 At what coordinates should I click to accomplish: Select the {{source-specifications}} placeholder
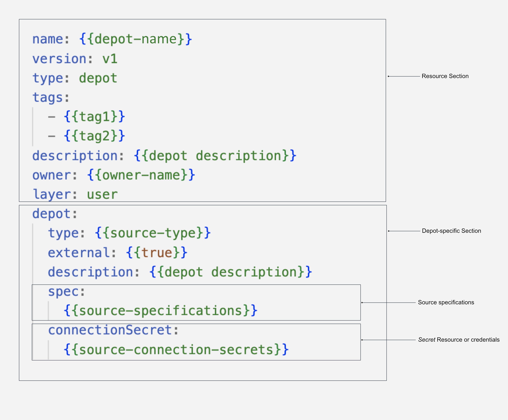point(161,311)
